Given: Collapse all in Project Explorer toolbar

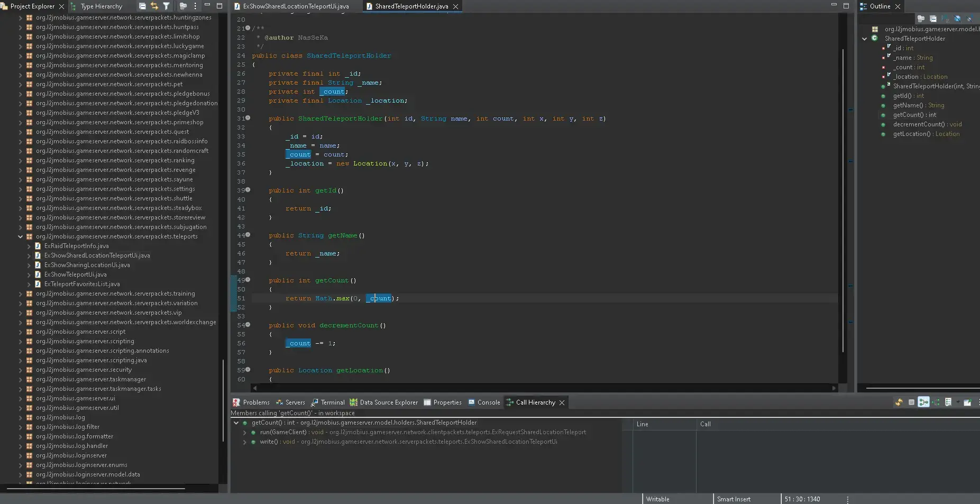Looking at the screenshot, I should point(142,6).
